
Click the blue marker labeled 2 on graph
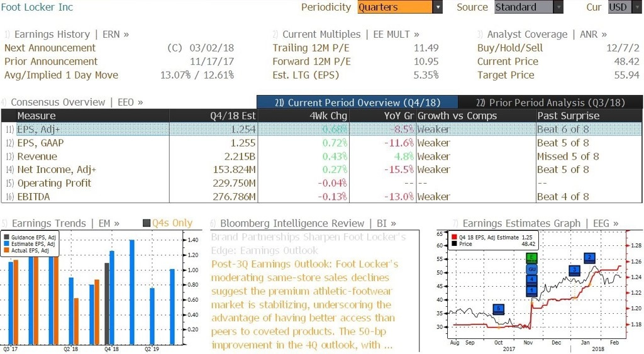point(589,258)
